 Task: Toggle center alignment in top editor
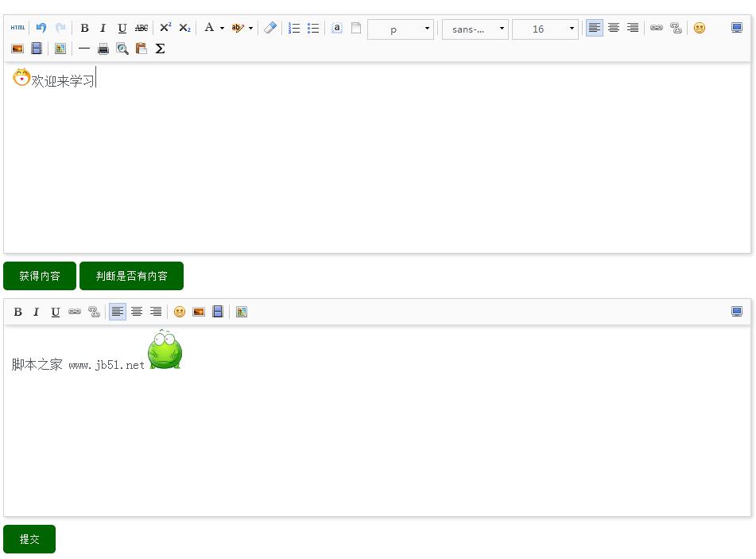pos(614,28)
